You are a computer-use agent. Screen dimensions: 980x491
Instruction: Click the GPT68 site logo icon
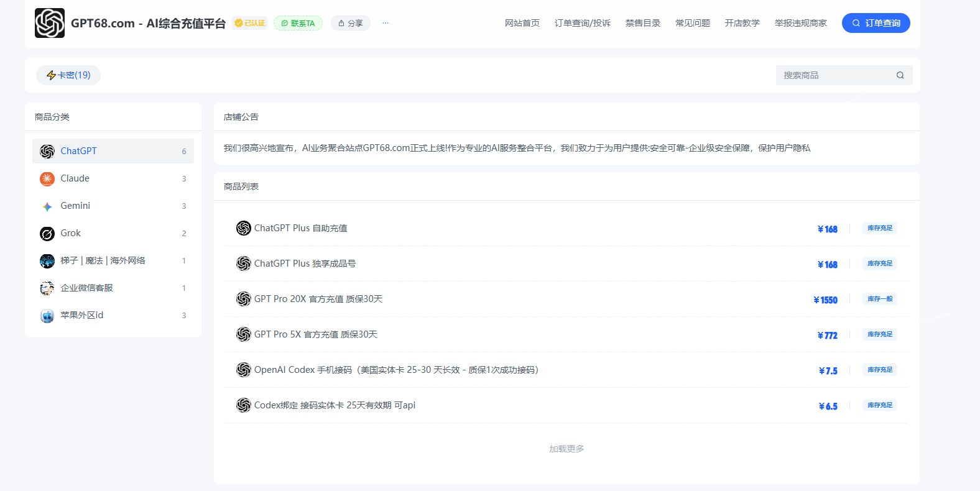[x=50, y=23]
